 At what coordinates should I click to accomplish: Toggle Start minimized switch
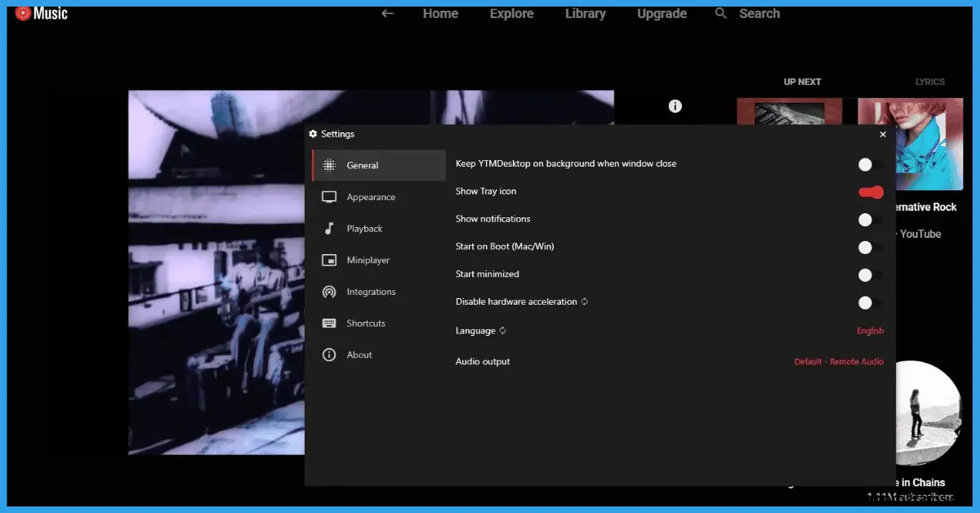[870, 275]
